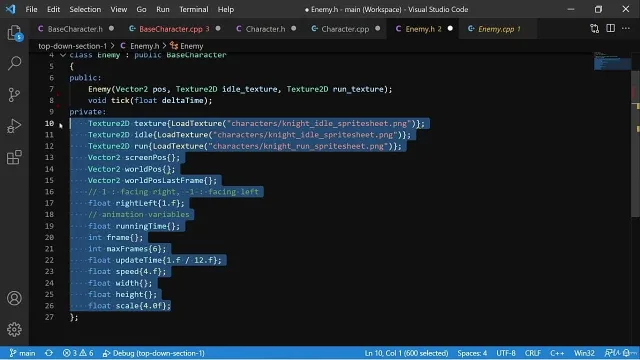Open errors and warnings count in status bar

(x=78, y=353)
